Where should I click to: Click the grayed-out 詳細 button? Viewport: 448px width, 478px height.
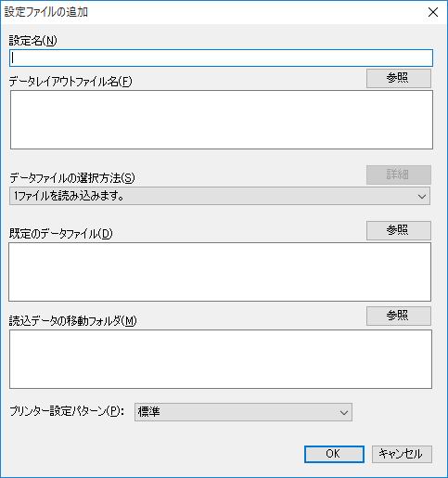click(399, 174)
